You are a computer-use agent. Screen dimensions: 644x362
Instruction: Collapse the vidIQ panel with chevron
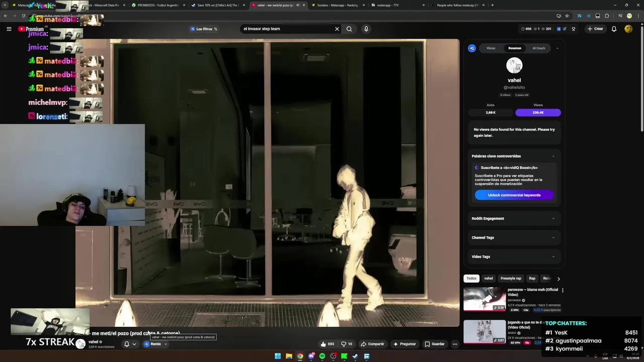557,48
